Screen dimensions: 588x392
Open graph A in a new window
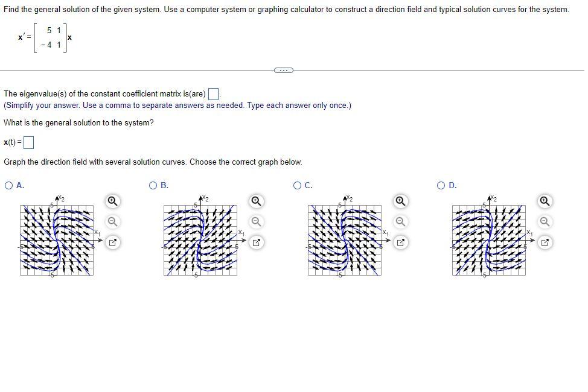click(112, 241)
